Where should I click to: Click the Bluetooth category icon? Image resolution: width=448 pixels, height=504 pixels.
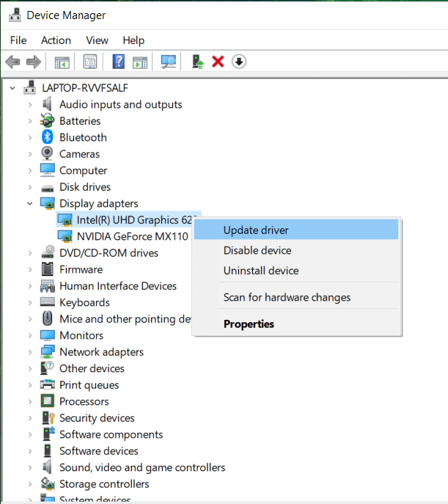click(48, 137)
